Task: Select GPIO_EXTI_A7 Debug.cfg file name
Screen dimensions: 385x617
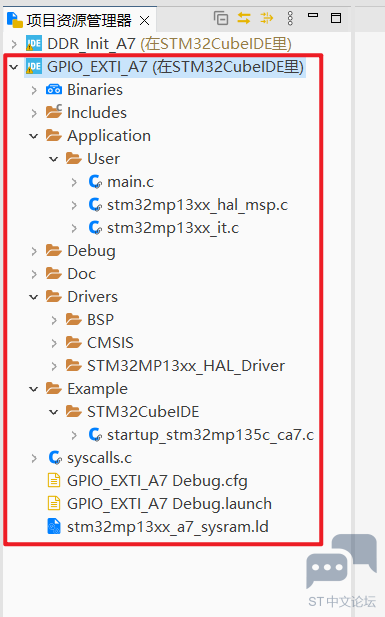Action: (x=157, y=481)
